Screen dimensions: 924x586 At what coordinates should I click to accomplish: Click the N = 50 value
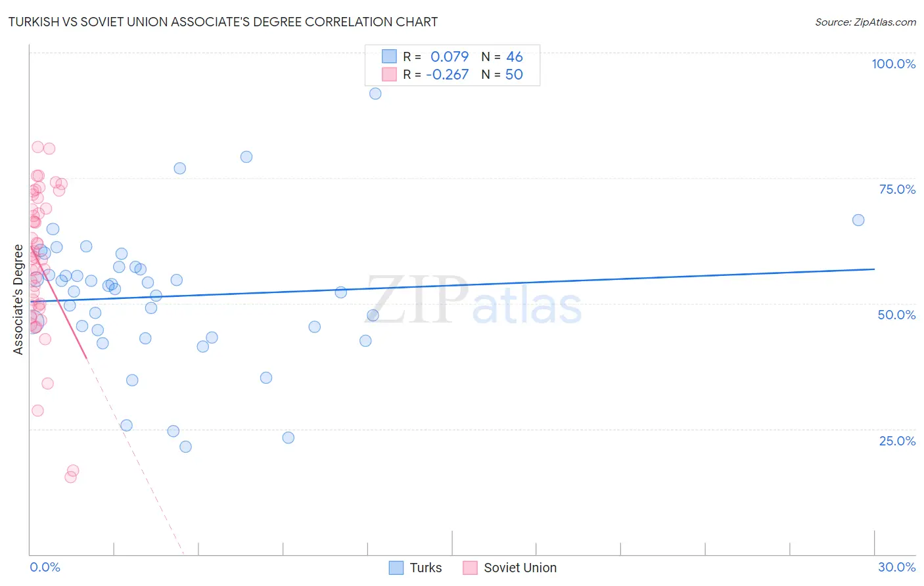502,74
